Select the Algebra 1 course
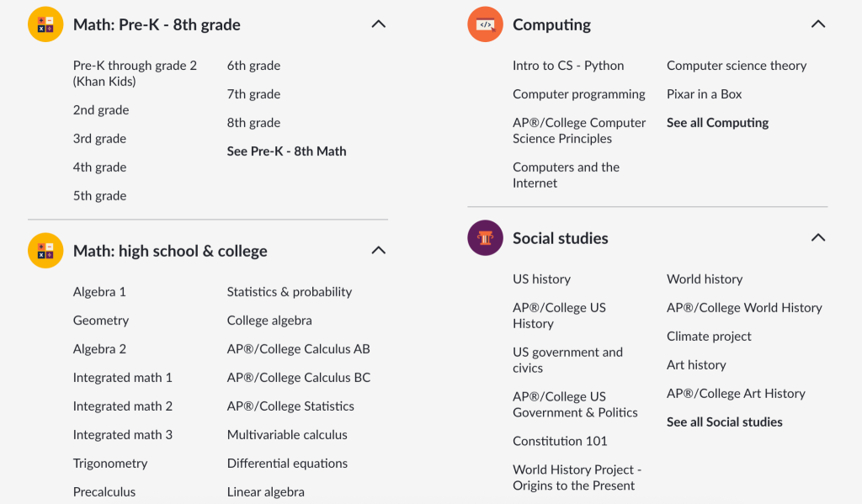The height and width of the screenshot is (504, 862). pos(99,292)
